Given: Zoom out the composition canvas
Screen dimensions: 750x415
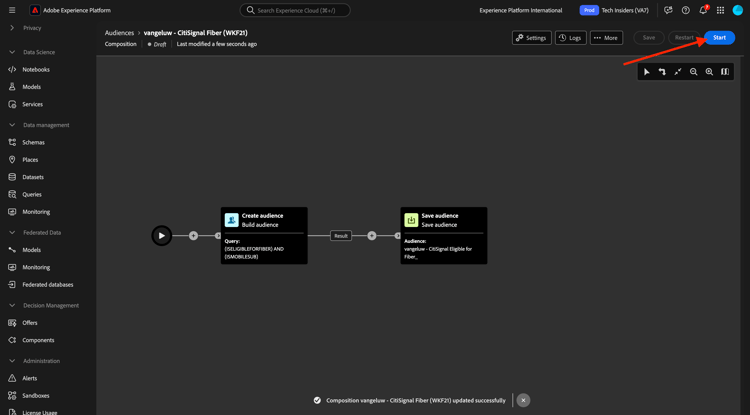Looking at the screenshot, I should [694, 72].
